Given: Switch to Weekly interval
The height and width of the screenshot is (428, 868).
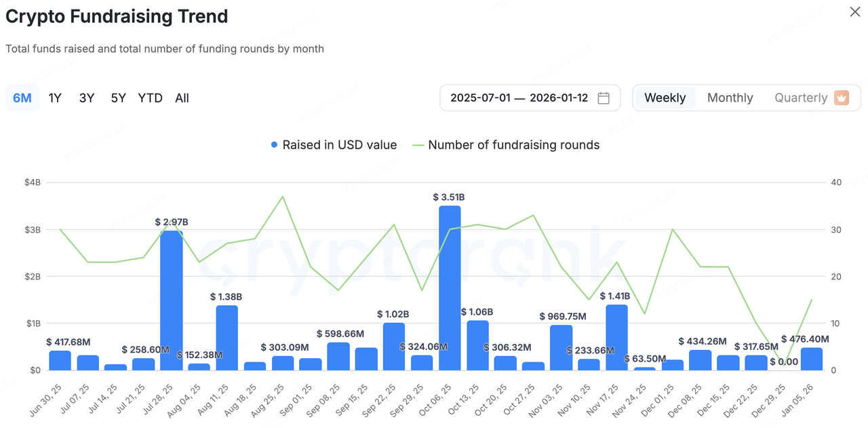Looking at the screenshot, I should (x=665, y=98).
